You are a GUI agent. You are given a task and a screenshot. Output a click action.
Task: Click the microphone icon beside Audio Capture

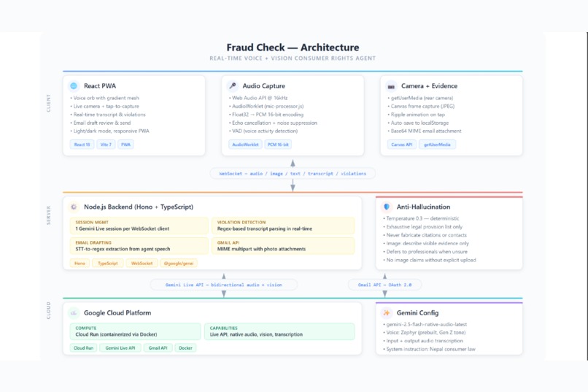click(x=233, y=86)
